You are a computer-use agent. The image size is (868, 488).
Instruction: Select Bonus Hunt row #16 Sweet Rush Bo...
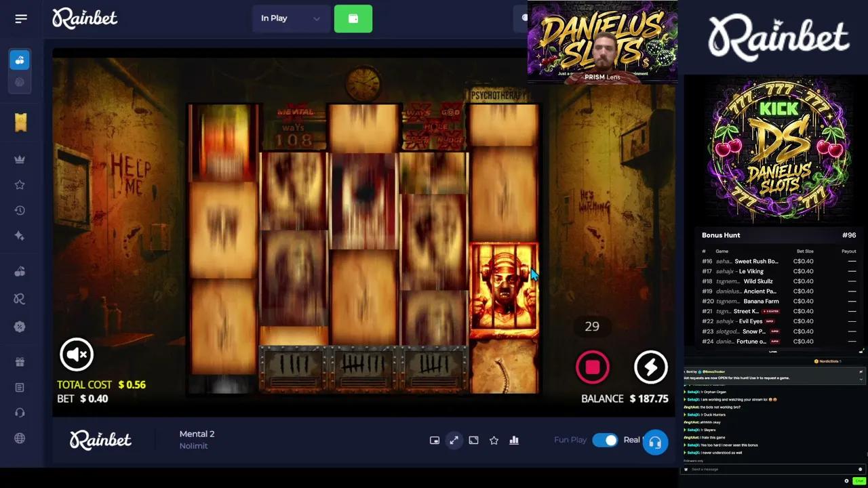click(x=778, y=261)
